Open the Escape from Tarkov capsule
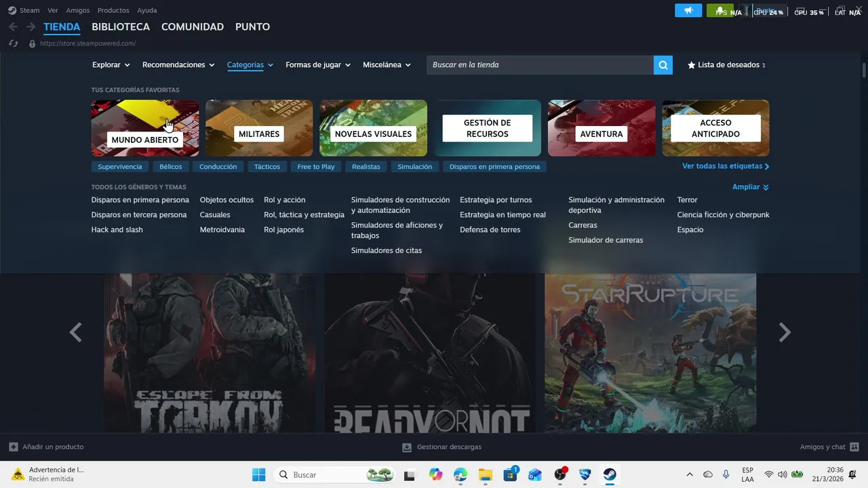The height and width of the screenshot is (488, 868). tap(210, 352)
